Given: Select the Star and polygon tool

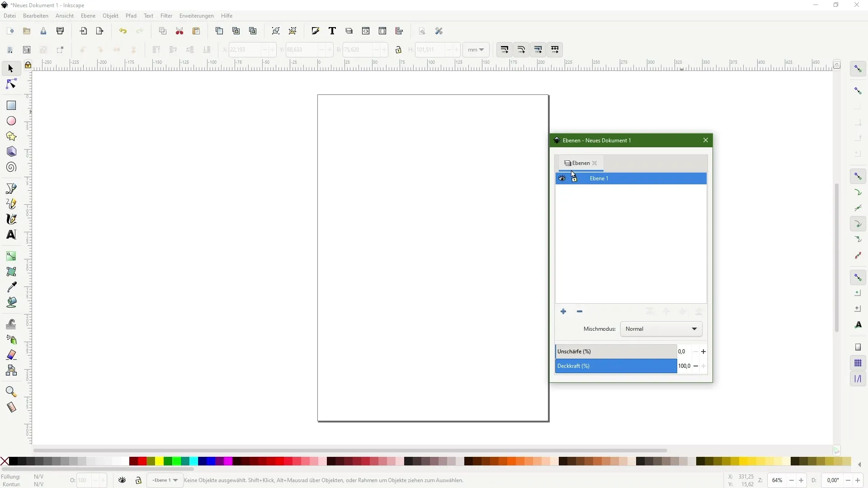Looking at the screenshot, I should (x=11, y=136).
